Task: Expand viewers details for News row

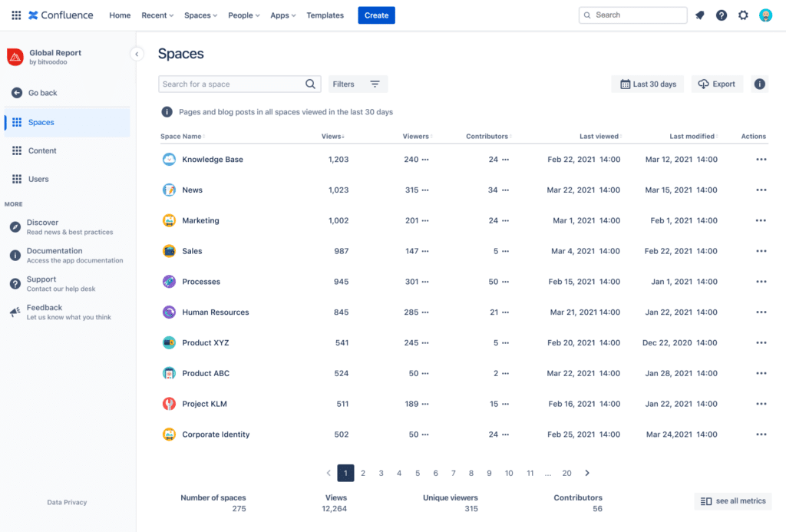Action: (x=425, y=190)
